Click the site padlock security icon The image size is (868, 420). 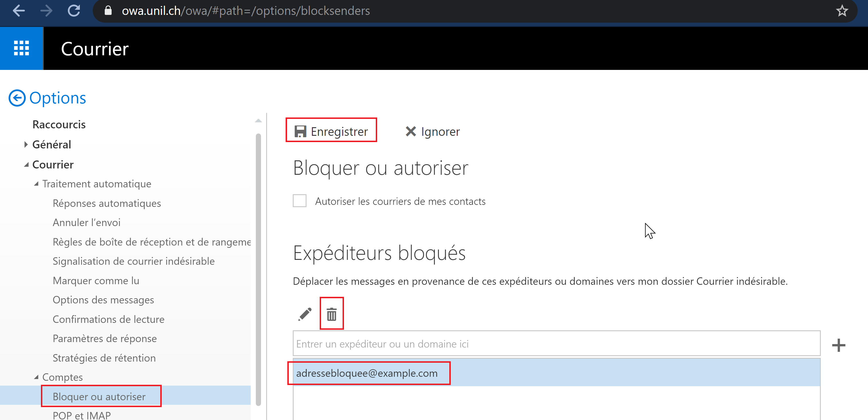108,11
